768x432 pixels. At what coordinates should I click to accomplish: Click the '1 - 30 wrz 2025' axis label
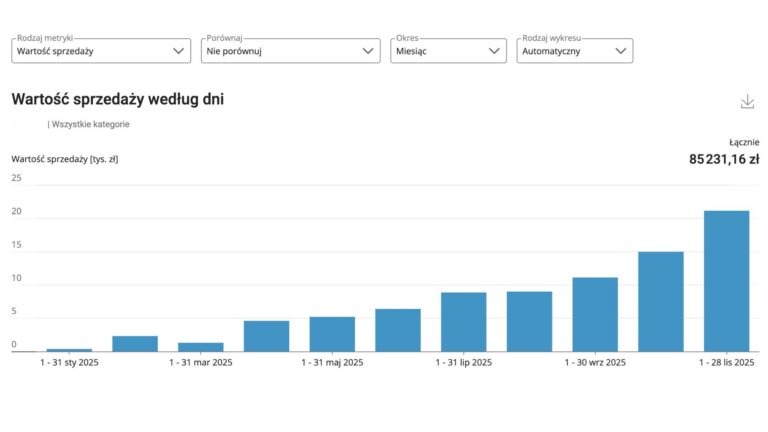pyautogui.click(x=595, y=363)
